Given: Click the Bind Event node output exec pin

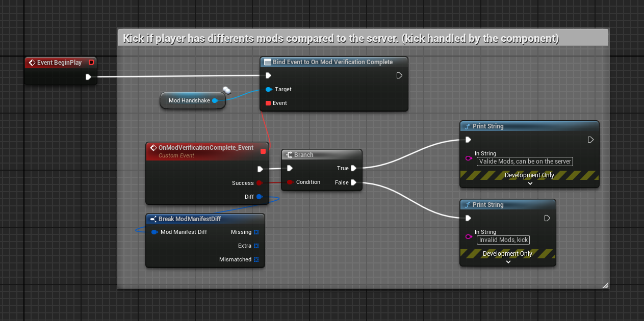Looking at the screenshot, I should [399, 75].
